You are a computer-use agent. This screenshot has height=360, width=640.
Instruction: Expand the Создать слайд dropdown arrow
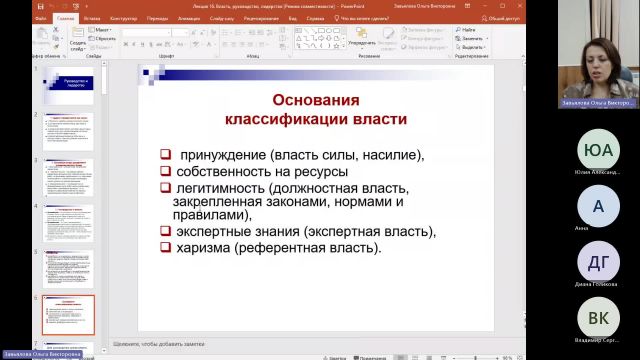84,49
